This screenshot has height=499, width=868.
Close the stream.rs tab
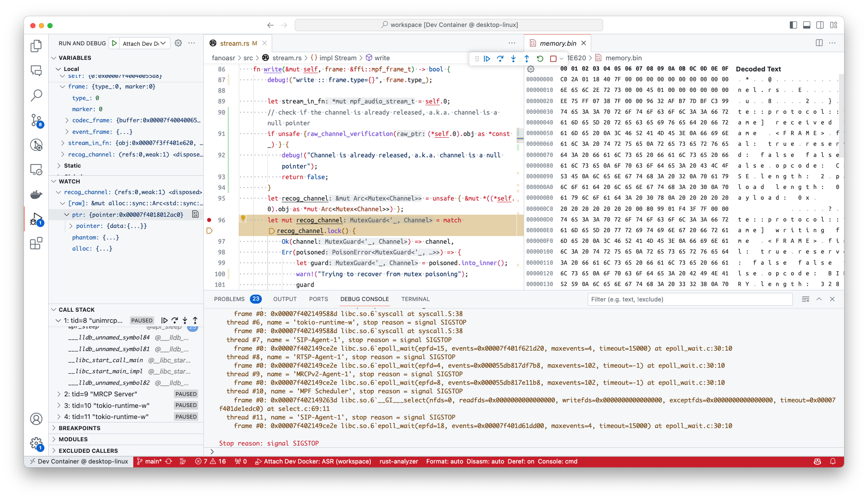coord(264,43)
